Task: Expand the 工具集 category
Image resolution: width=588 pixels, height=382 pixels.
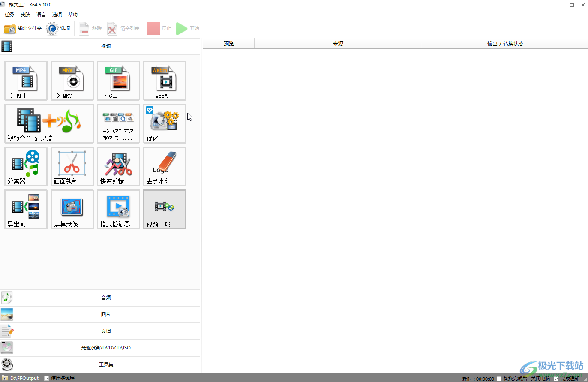Action: (100, 364)
